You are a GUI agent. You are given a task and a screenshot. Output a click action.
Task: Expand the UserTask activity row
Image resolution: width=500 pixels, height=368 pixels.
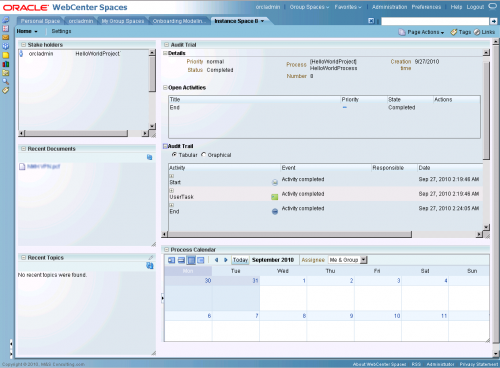pyautogui.click(x=172, y=190)
